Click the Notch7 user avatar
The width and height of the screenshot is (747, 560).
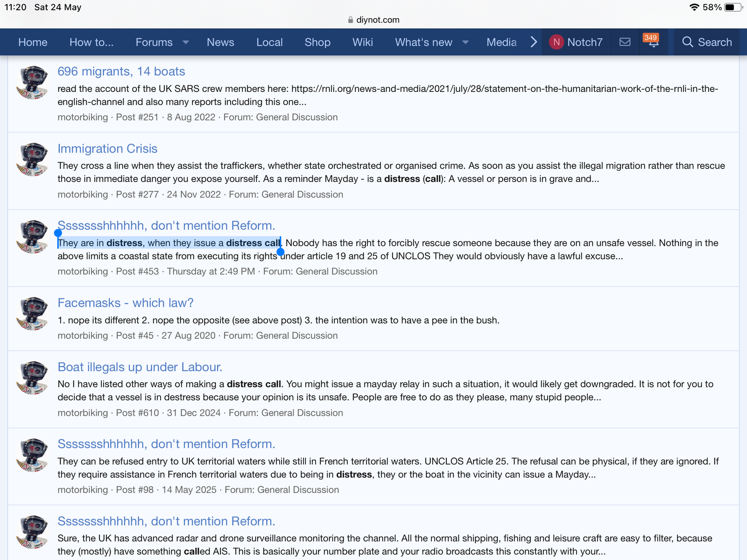[x=556, y=42]
